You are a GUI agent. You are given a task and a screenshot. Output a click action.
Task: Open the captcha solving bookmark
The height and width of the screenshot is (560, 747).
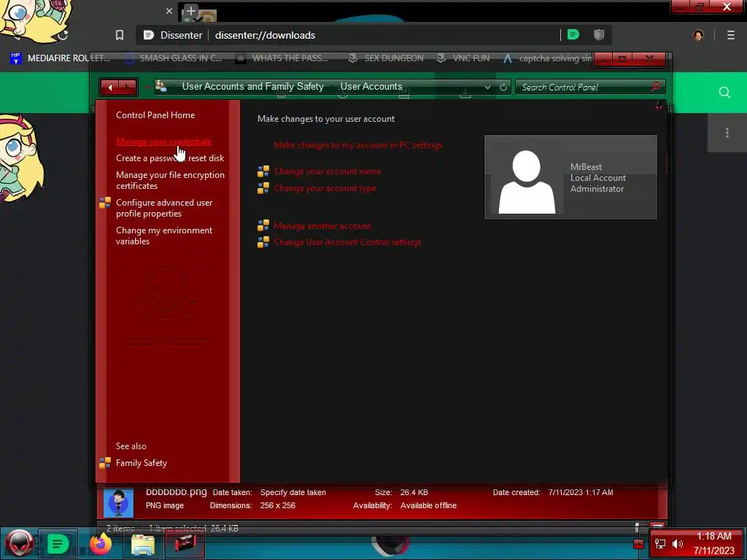[x=547, y=58]
